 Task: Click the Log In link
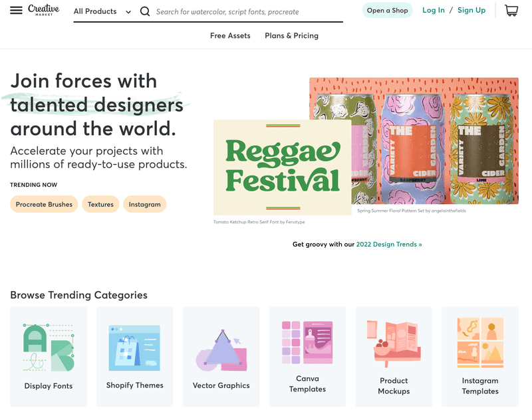tap(434, 10)
